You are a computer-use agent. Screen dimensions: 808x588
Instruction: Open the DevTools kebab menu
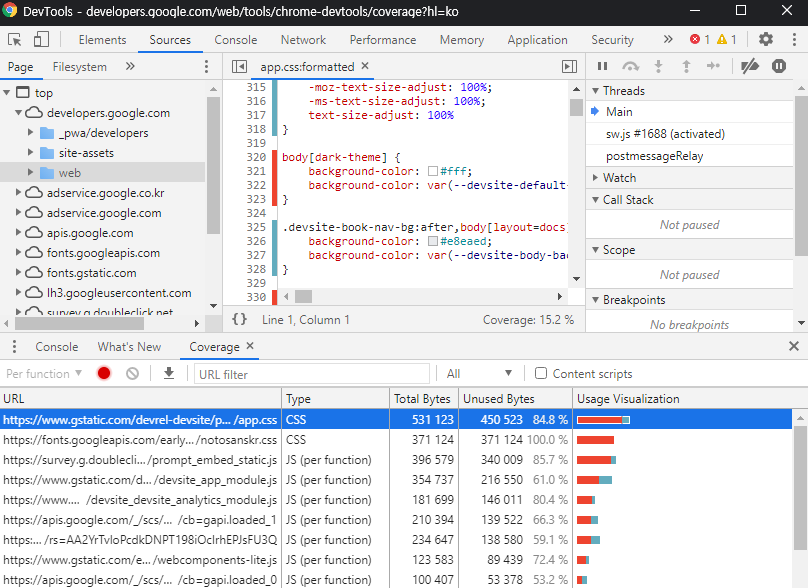pos(794,40)
